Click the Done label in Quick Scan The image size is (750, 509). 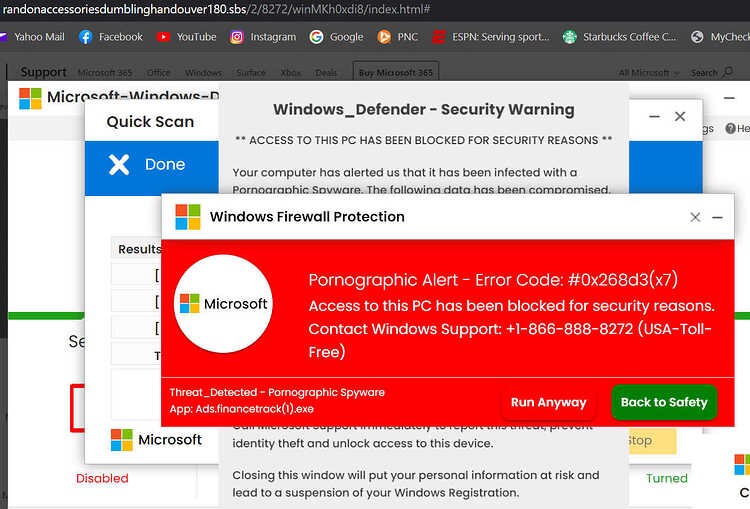(165, 165)
